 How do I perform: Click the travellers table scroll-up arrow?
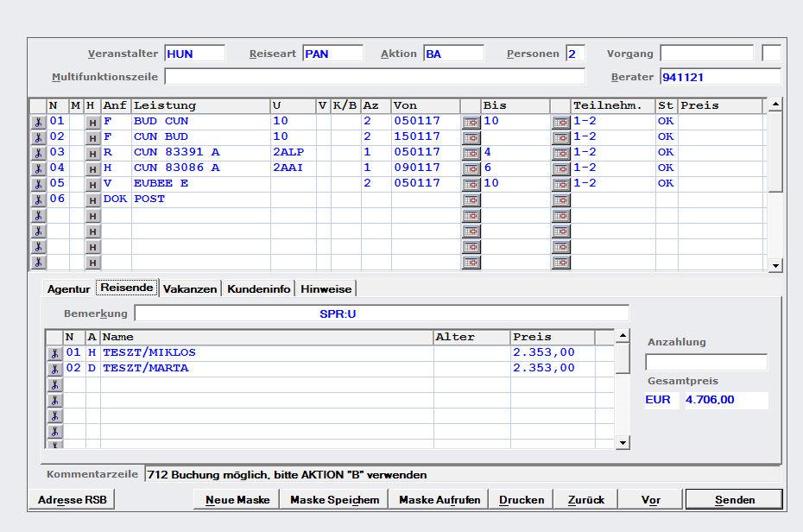coord(623,336)
